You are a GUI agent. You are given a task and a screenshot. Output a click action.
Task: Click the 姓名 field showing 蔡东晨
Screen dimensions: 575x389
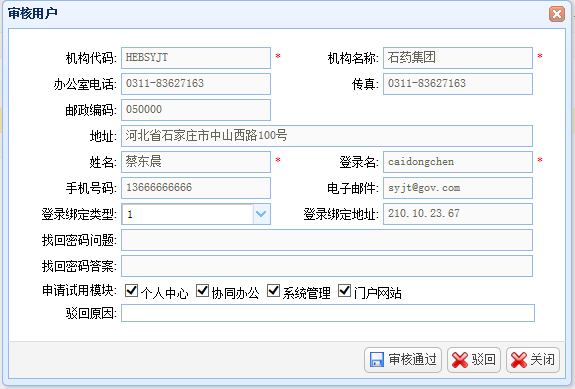click(196, 162)
